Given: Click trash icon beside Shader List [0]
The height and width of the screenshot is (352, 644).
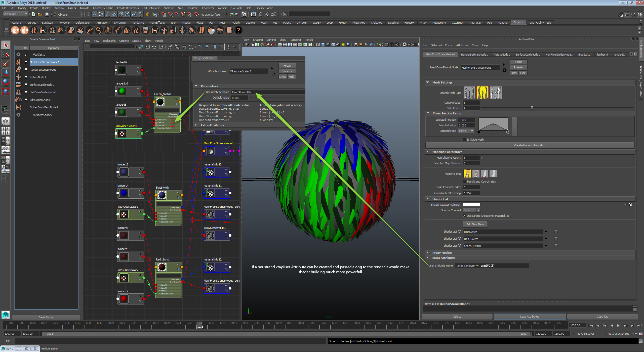Looking at the screenshot, I should coord(556,232).
